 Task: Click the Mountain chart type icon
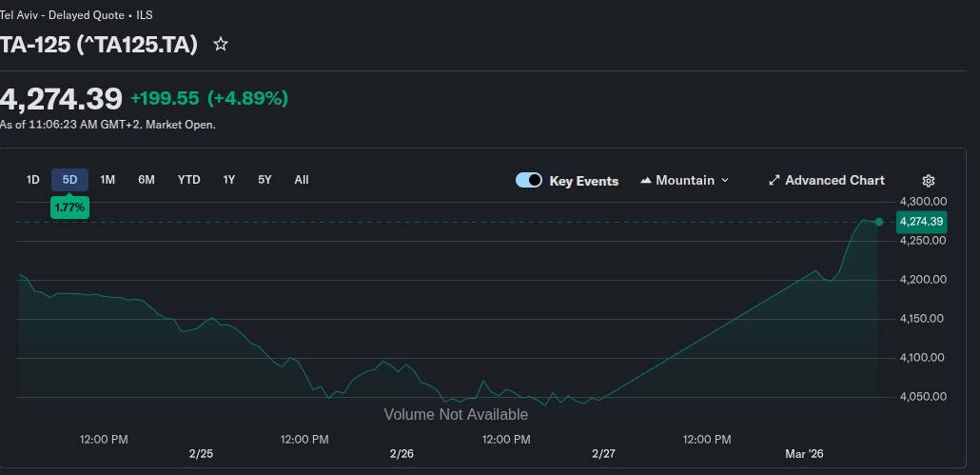[646, 181]
